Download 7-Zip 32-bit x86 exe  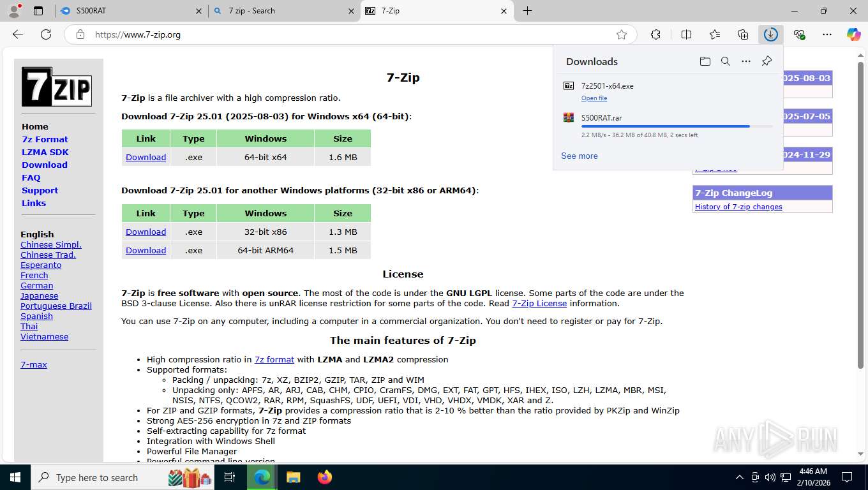(146, 232)
